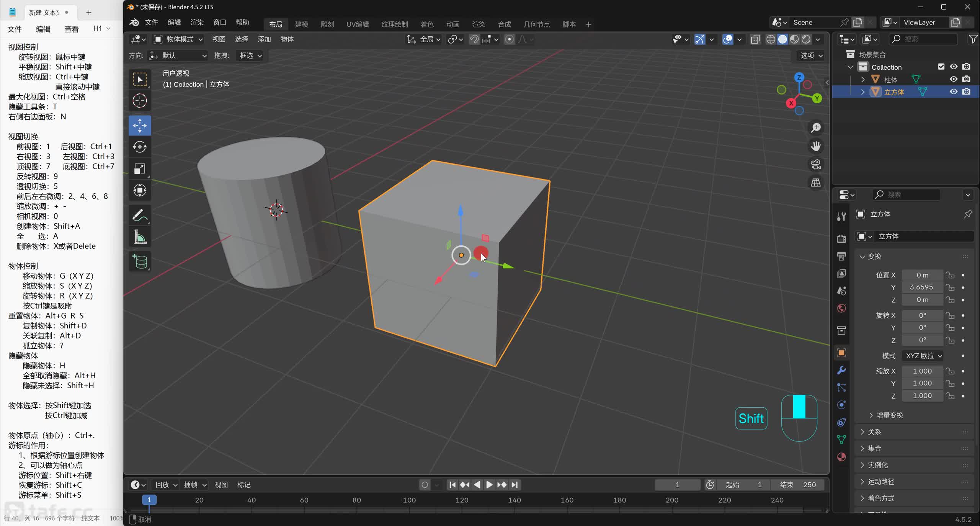980x526 pixels.
Task: Activate the 3D Cursor tool
Action: click(x=140, y=101)
